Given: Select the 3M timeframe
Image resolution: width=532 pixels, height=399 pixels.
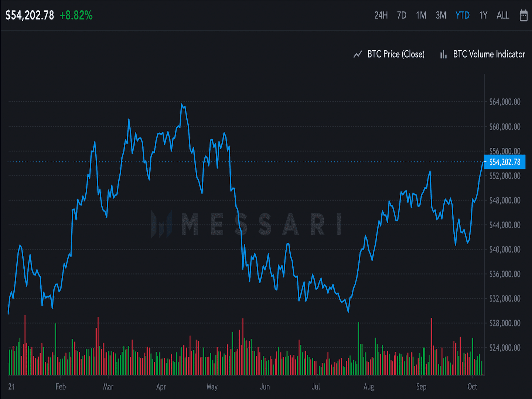Looking at the screenshot, I should coord(441,16).
